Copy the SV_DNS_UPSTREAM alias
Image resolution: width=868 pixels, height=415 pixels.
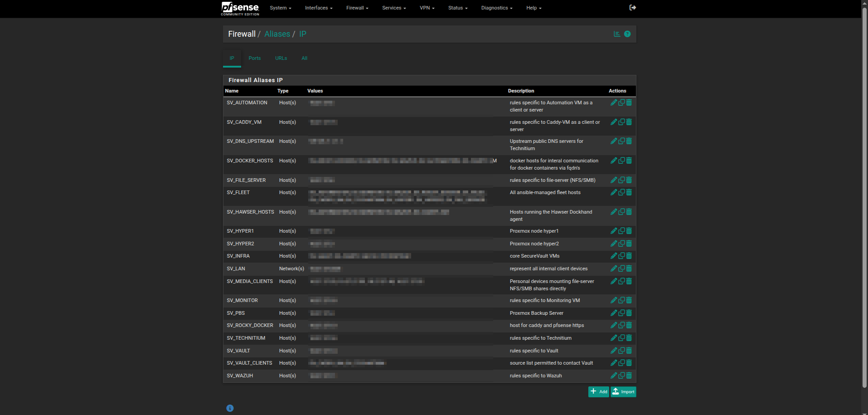621,141
